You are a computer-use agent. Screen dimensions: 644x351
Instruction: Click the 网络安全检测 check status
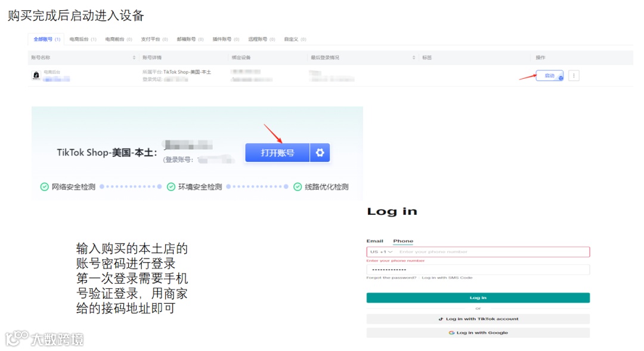(x=68, y=187)
